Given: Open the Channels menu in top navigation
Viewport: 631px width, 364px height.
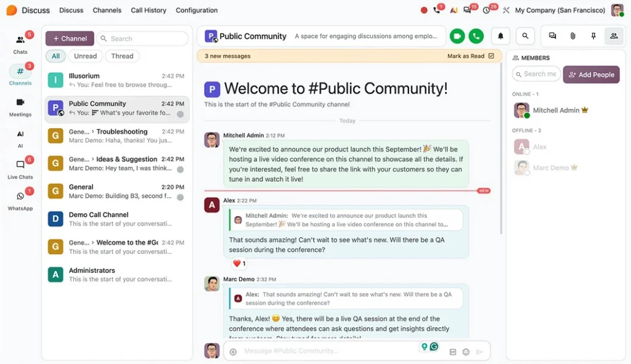Looking at the screenshot, I should click(x=107, y=10).
